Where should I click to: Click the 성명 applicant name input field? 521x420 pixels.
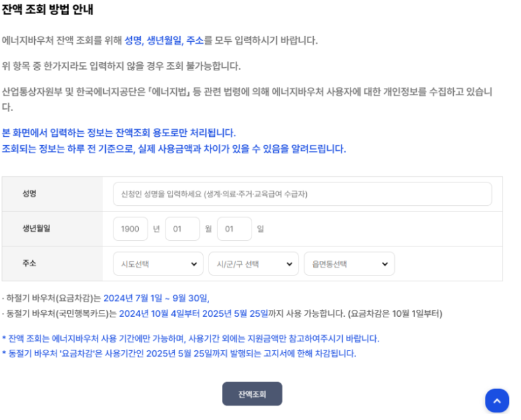(302, 194)
